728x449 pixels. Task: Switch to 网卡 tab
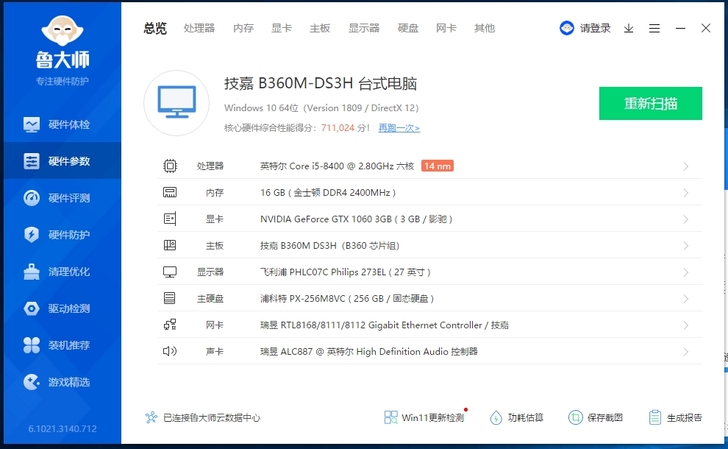click(x=446, y=28)
